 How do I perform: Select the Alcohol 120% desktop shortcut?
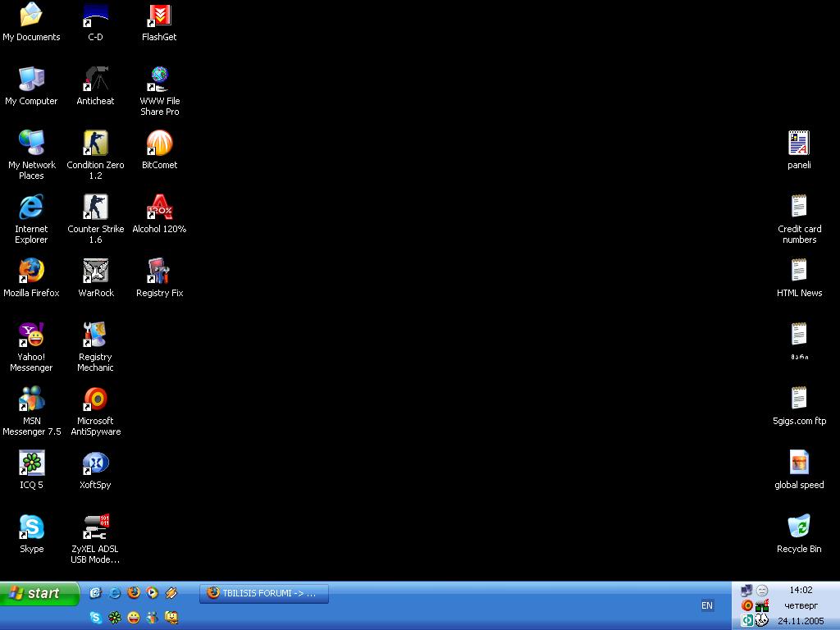(x=159, y=214)
